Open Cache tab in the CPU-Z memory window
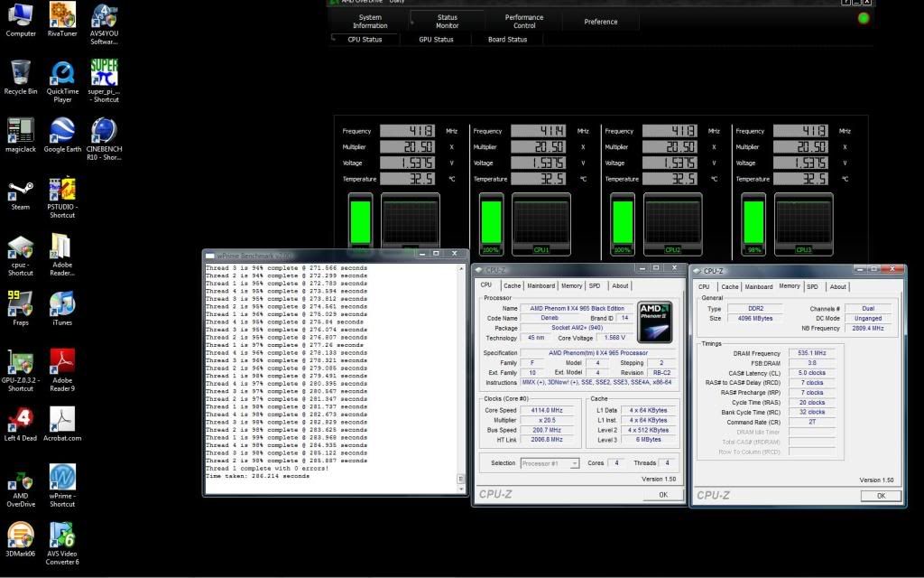 [x=730, y=286]
